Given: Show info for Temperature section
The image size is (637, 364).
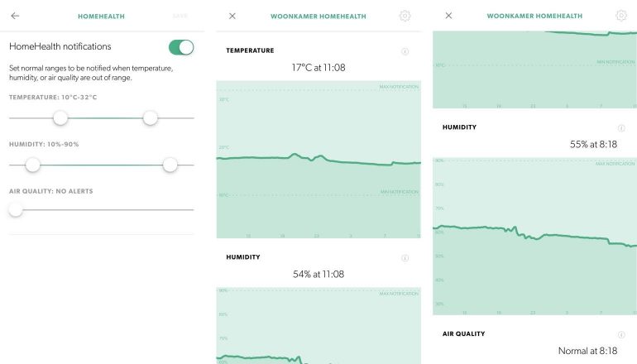Looking at the screenshot, I should click(405, 51).
